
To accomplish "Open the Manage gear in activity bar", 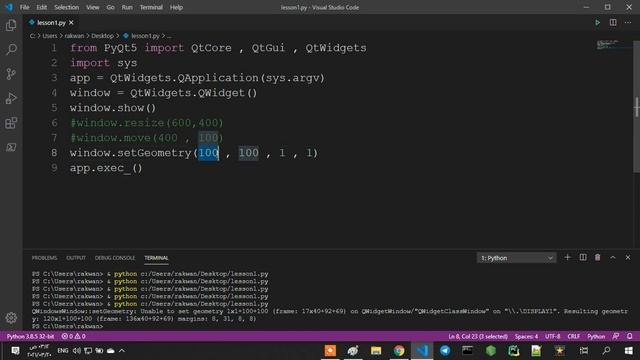I will point(11,318).
